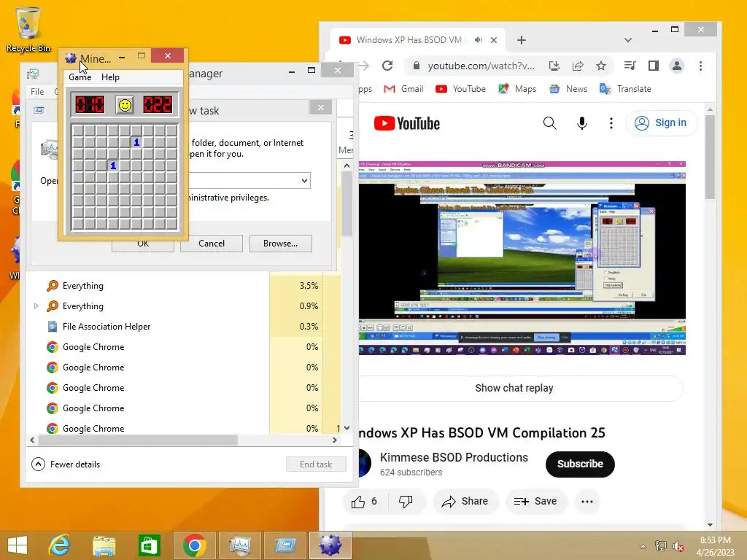The image size is (747, 560).
Task: Click the Share button under video
Action: [x=465, y=502]
